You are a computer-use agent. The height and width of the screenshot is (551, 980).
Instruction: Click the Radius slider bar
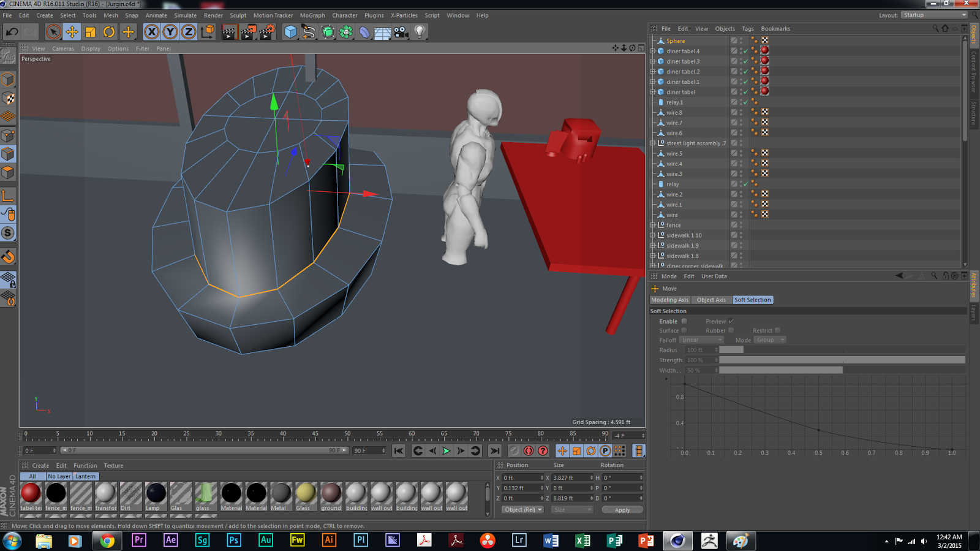842,350
